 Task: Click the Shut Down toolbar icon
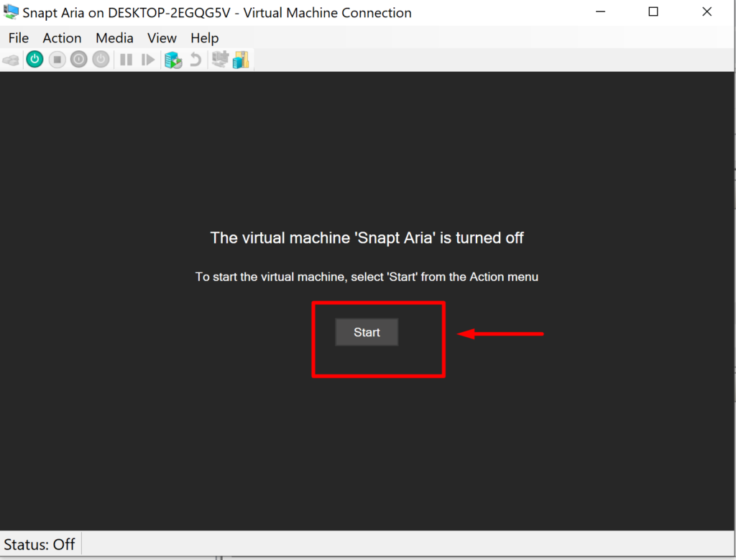coord(79,60)
